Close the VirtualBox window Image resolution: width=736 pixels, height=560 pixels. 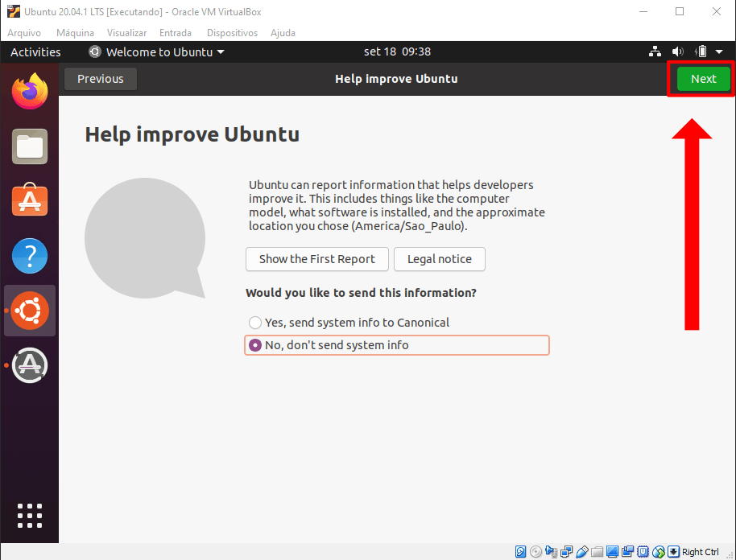pos(716,11)
